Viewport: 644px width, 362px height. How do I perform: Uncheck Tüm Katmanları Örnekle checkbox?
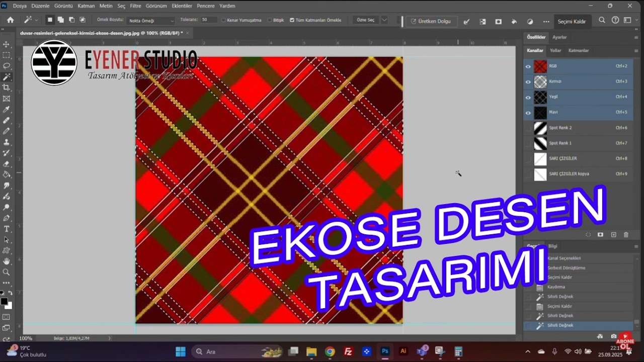click(292, 20)
